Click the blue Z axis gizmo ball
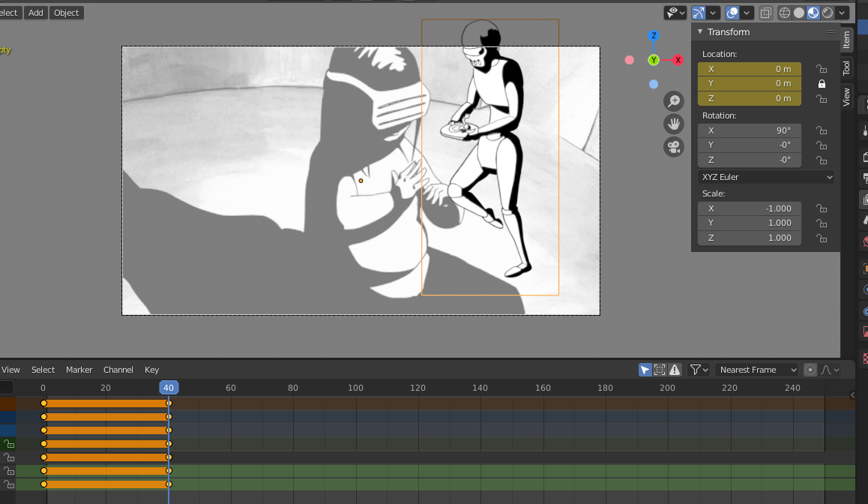 pyautogui.click(x=654, y=35)
